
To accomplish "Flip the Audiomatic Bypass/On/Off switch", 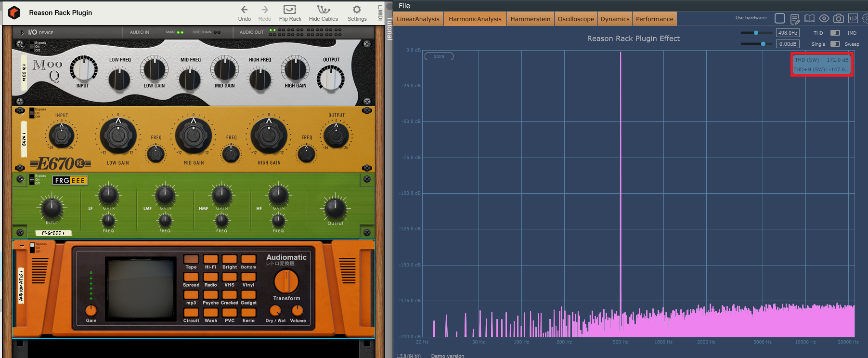I will (32, 248).
